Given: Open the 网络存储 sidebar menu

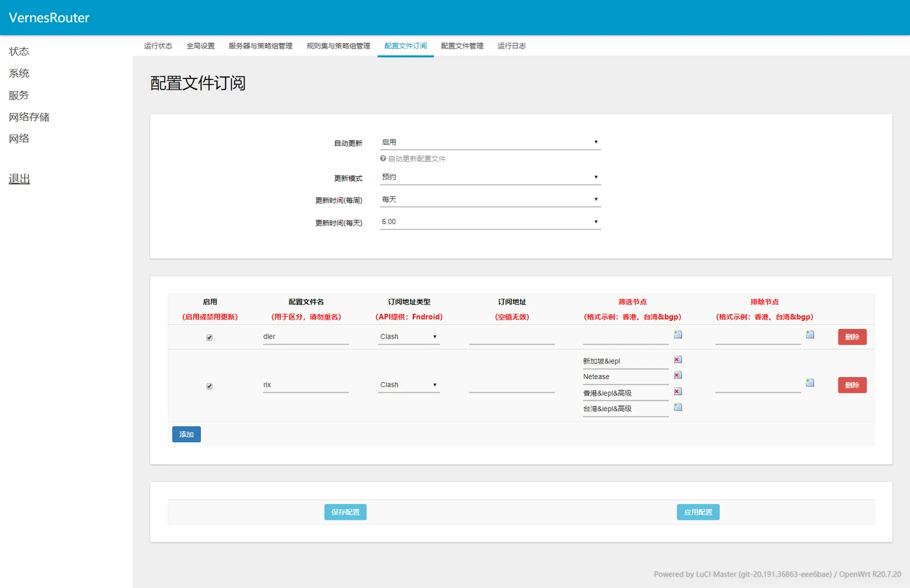Looking at the screenshot, I should click(29, 117).
